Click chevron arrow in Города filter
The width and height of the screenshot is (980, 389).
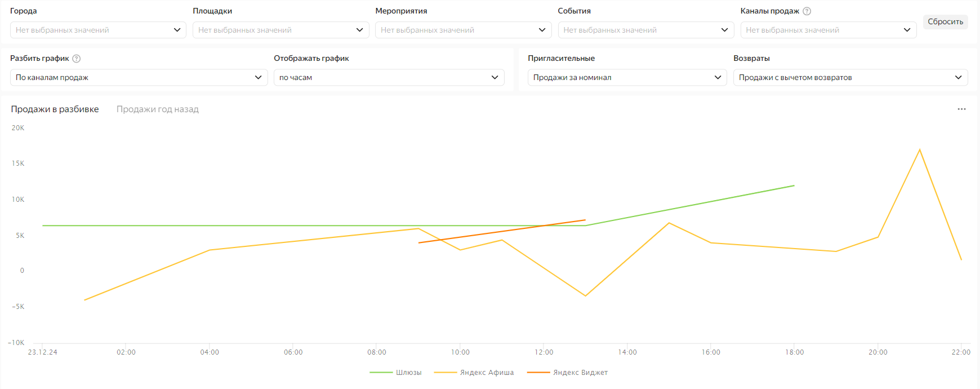coord(177,30)
